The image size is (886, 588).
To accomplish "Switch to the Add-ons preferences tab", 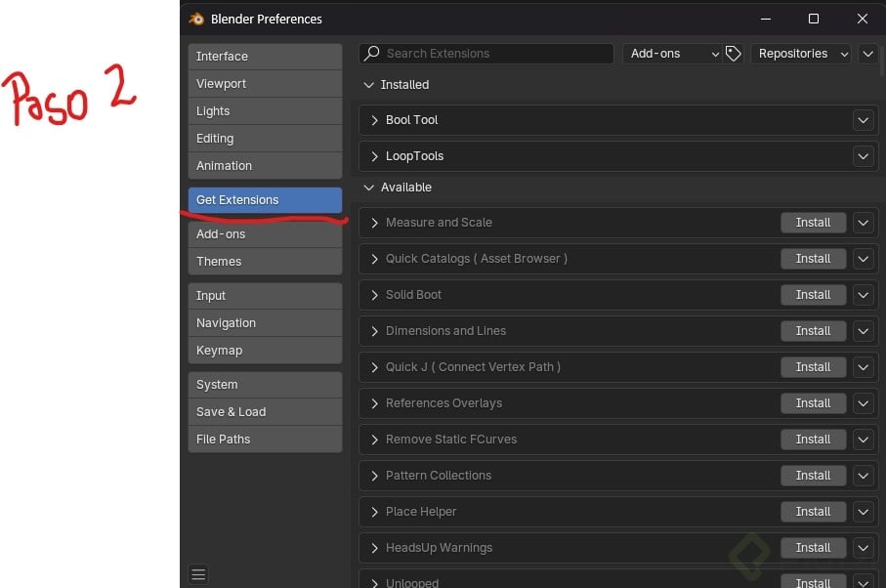I will [x=265, y=234].
